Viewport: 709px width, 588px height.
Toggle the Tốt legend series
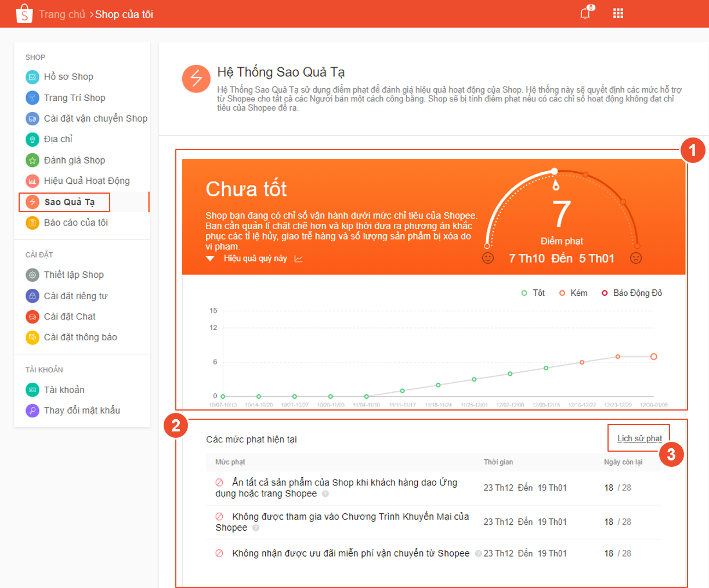pyautogui.click(x=533, y=293)
